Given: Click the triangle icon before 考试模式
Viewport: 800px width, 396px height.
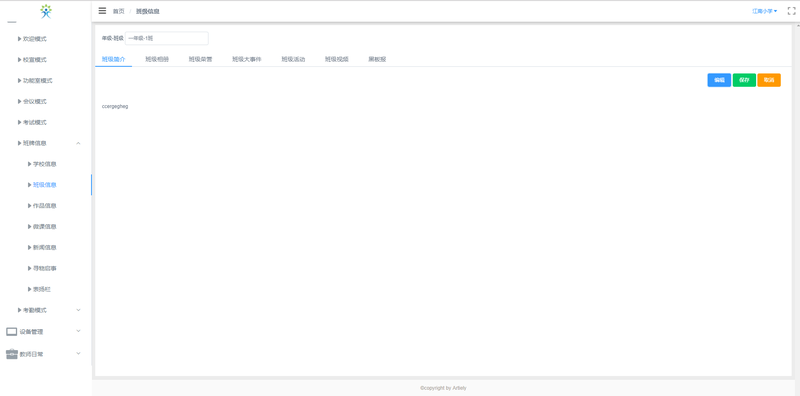Looking at the screenshot, I should pyautogui.click(x=19, y=122).
